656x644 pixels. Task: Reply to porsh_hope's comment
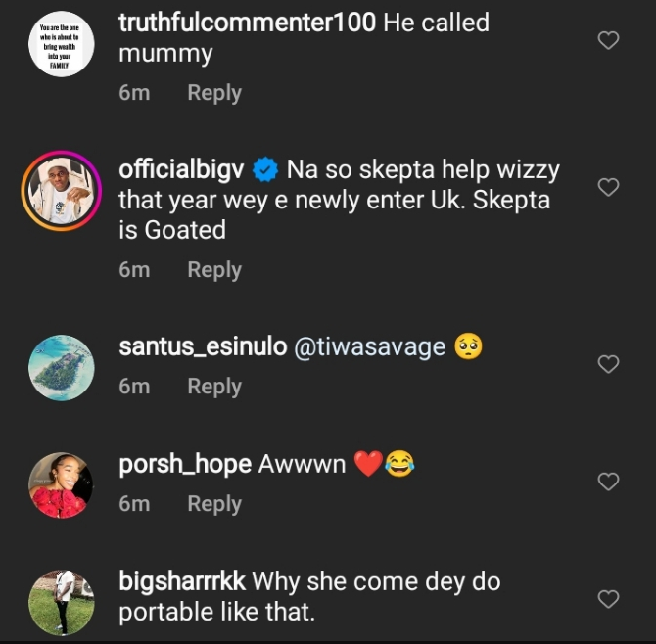tap(214, 504)
